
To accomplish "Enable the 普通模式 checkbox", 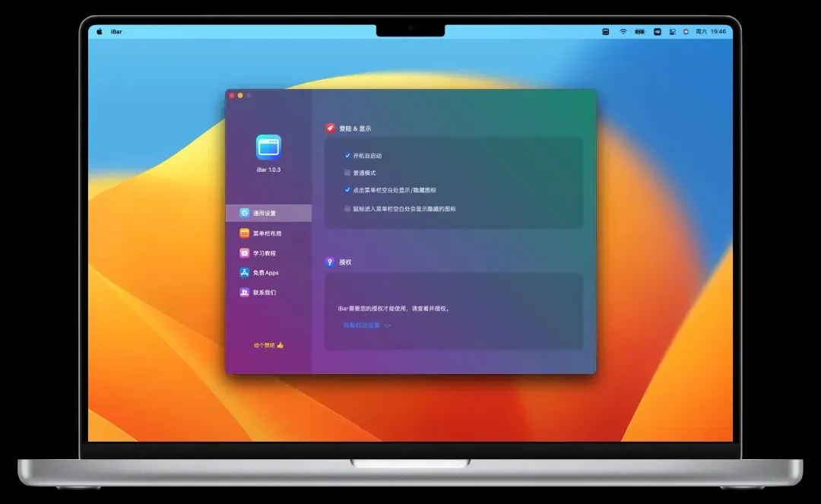I will coord(347,173).
